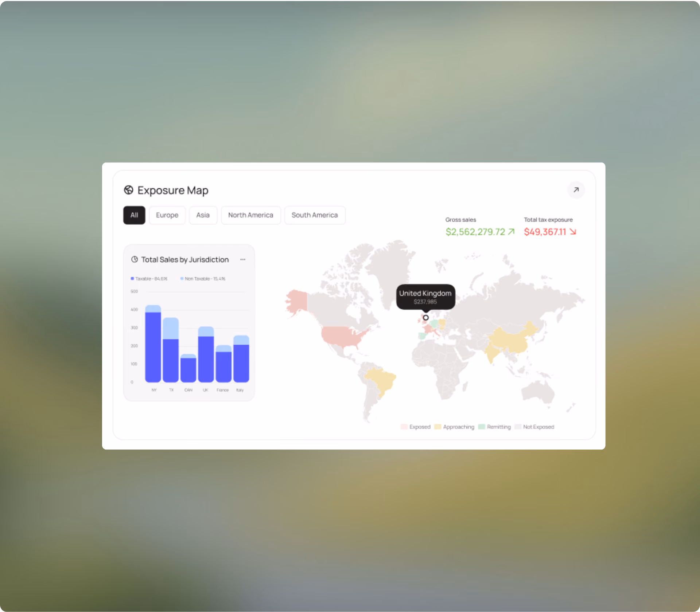Click the globe icon beside Exposure Map
The width and height of the screenshot is (700, 612).
click(128, 190)
